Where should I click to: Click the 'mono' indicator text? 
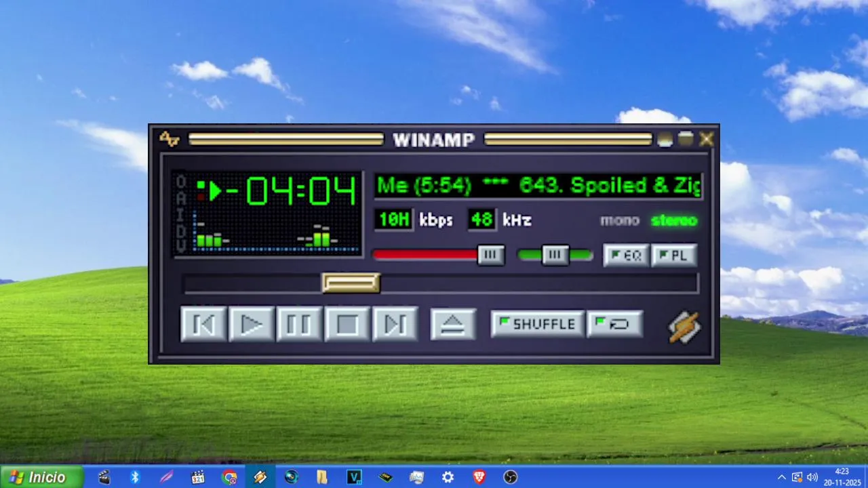pos(620,220)
